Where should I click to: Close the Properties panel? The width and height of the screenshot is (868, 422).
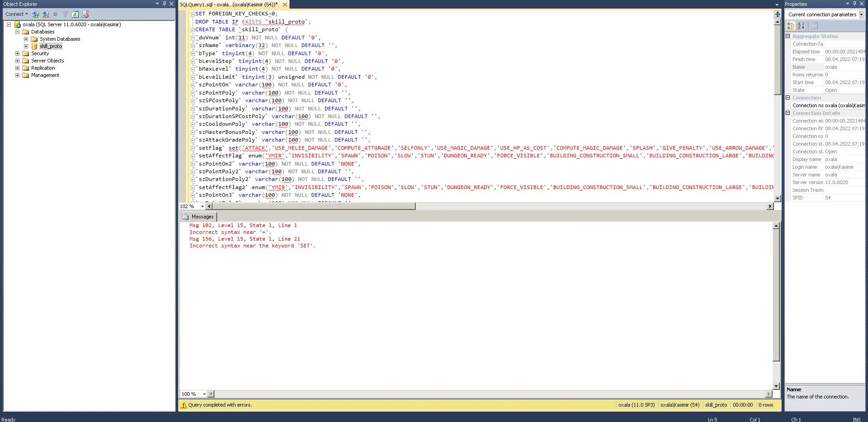pyautogui.click(x=862, y=4)
